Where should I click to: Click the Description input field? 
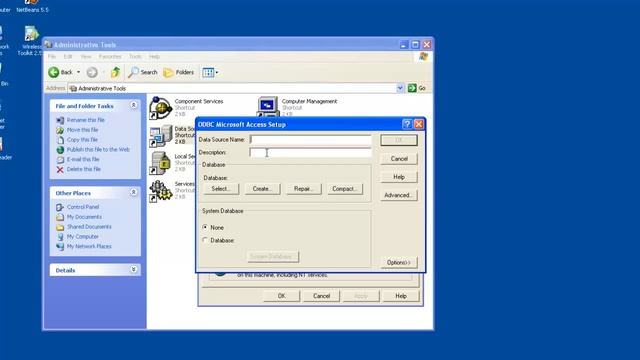(x=311, y=152)
